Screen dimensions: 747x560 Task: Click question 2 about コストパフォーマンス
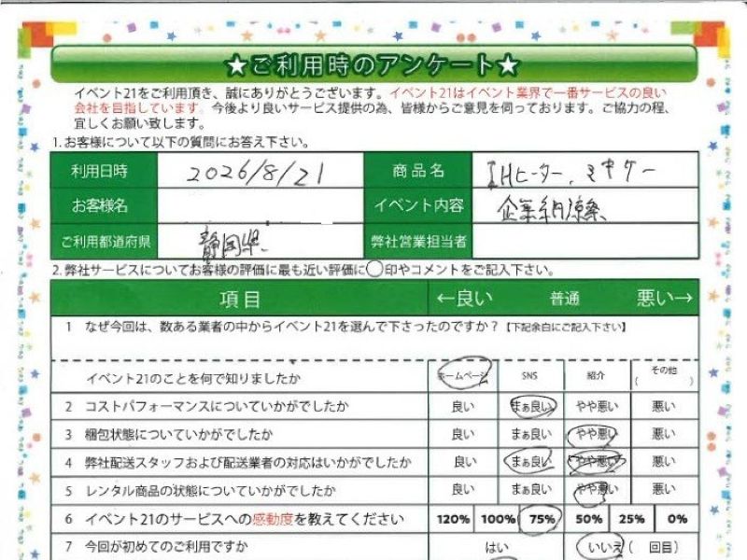point(206,407)
